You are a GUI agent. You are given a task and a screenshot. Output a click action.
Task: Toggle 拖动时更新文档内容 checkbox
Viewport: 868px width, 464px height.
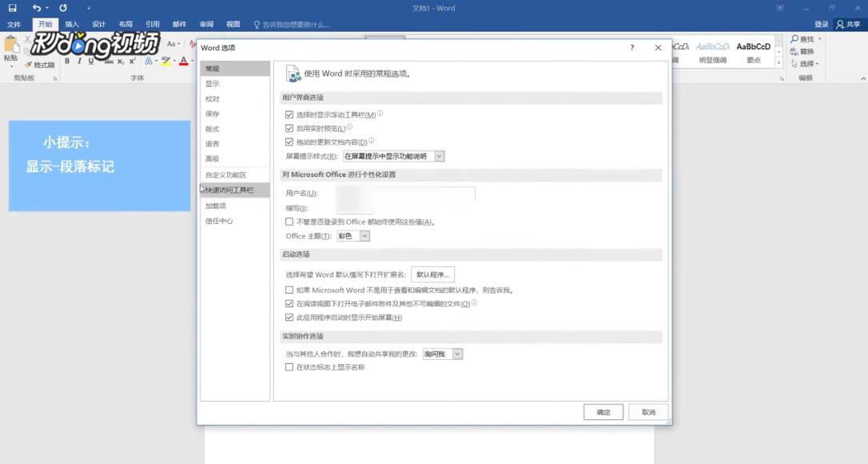coord(289,142)
